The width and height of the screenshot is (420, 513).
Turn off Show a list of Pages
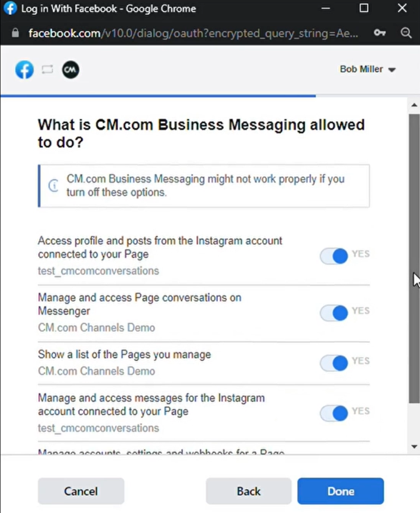tap(334, 363)
